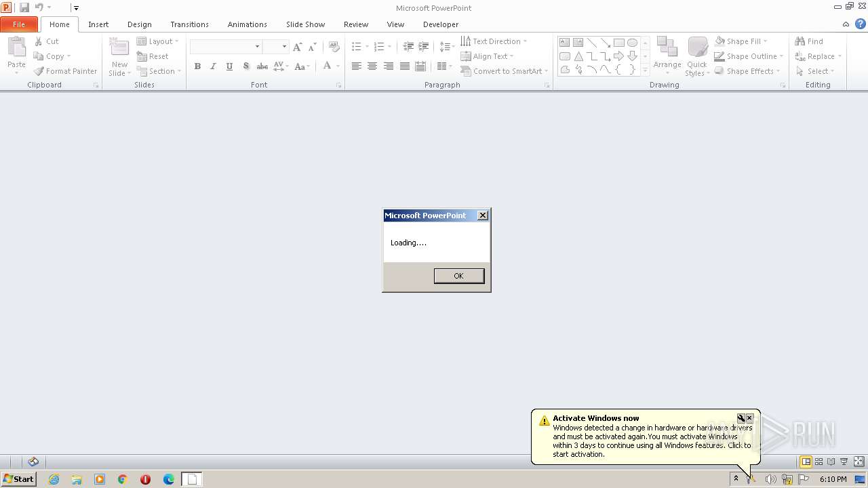Open the Shape Fill color menu
The image size is (868, 488).
tap(741, 41)
